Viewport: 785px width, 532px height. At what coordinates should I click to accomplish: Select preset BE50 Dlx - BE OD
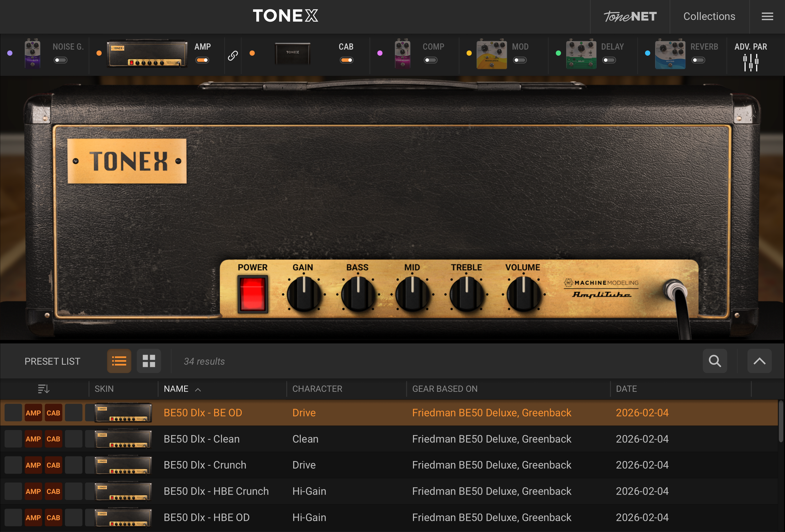point(389,413)
